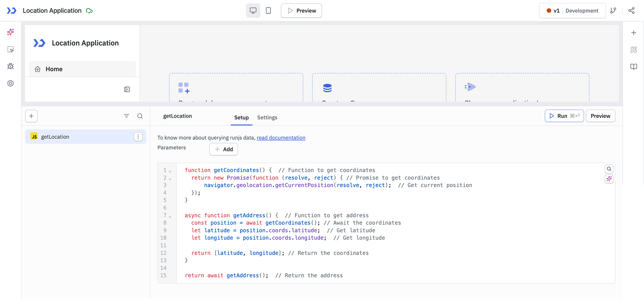Open the read documentation link
644x299 pixels.
pos(281,138)
